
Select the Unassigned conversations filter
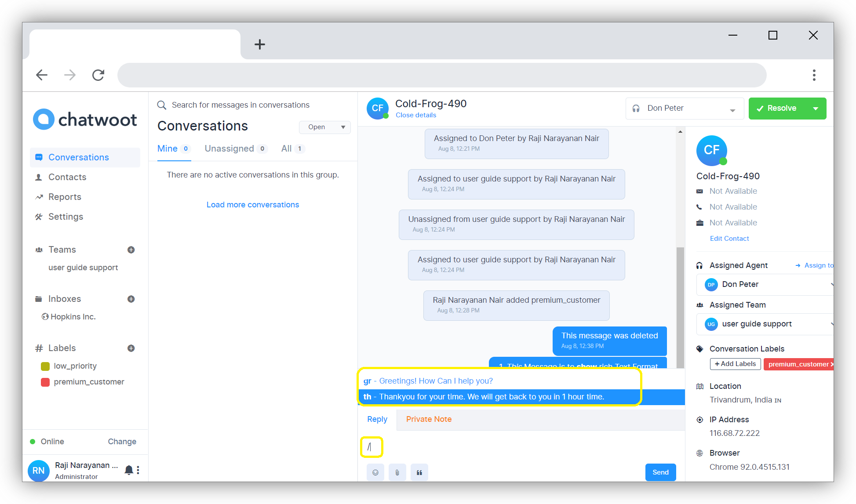click(x=229, y=148)
